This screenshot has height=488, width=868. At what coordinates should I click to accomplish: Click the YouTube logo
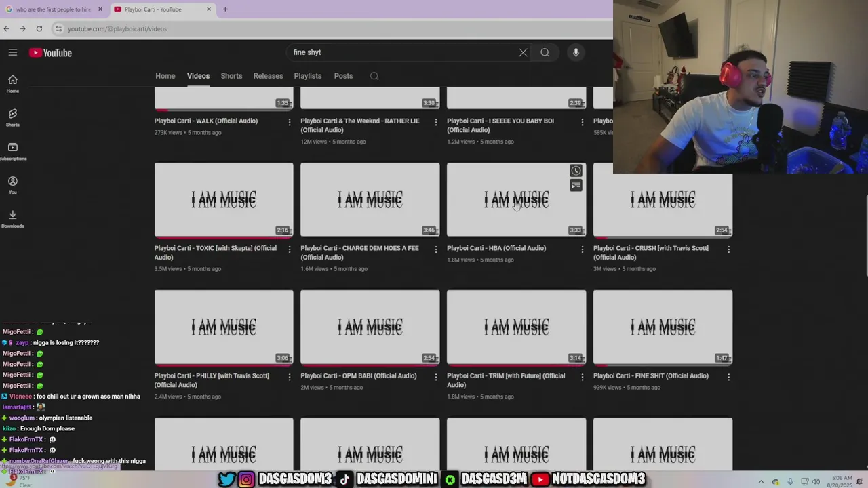(50, 52)
